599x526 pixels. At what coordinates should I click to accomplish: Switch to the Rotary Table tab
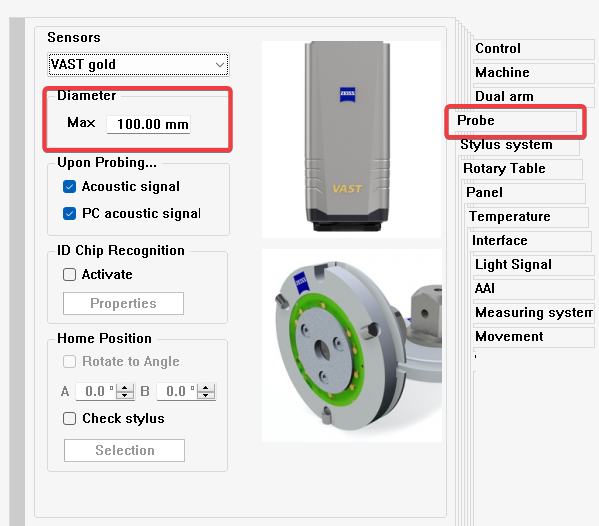(x=523, y=169)
